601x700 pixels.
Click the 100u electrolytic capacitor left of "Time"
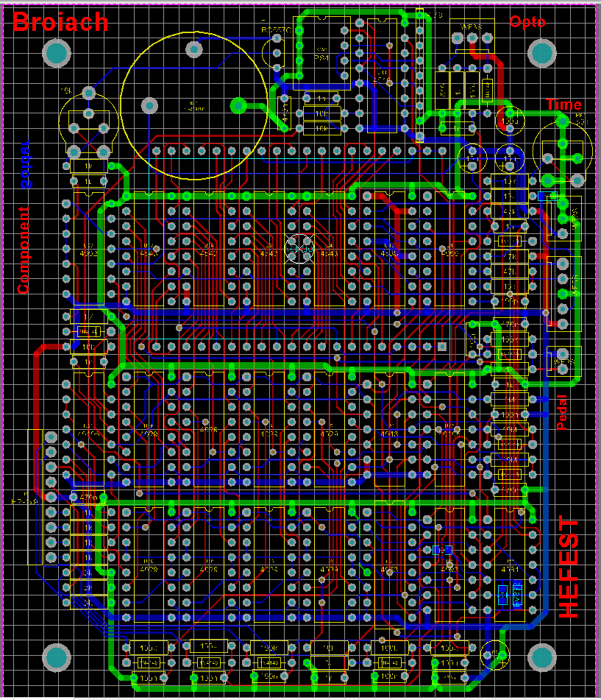click(x=510, y=121)
